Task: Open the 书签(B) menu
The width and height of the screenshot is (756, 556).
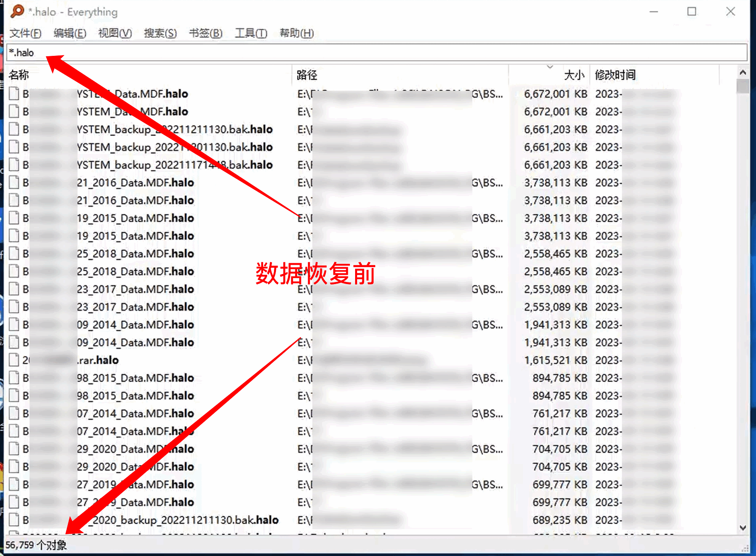Action: point(206,33)
